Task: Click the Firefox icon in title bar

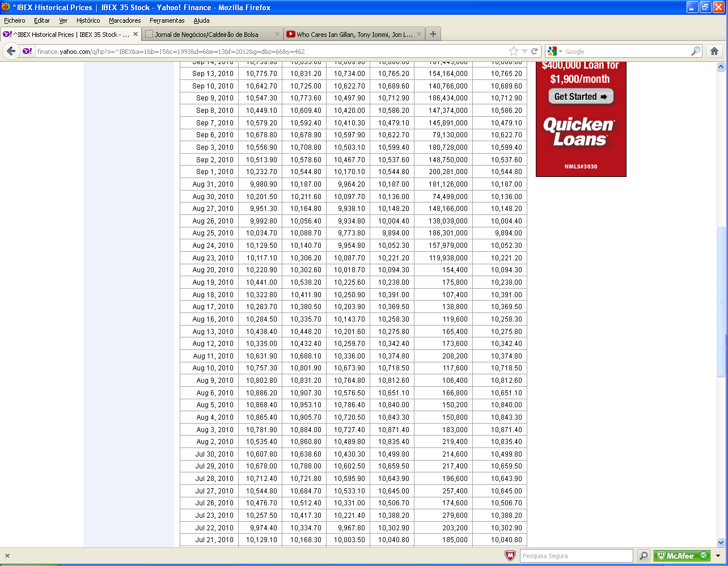Action: (6, 7)
